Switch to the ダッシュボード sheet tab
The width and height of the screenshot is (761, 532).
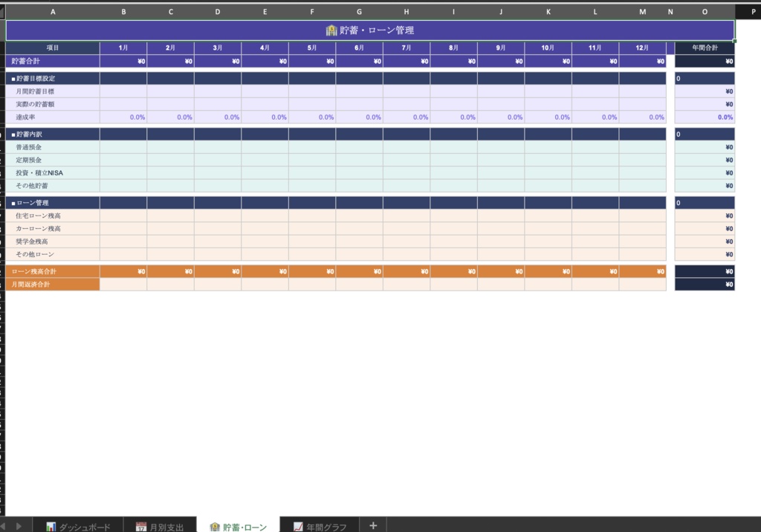77,526
